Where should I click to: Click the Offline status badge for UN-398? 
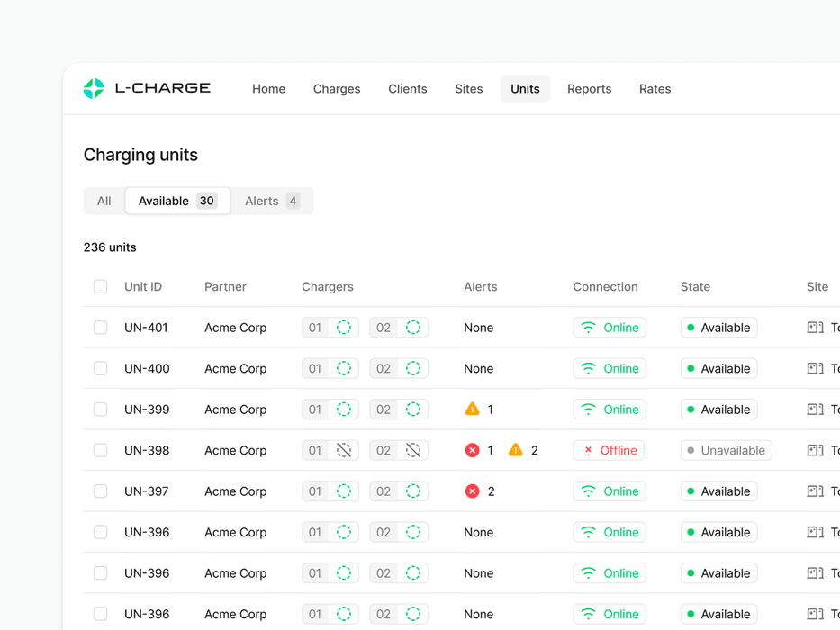(610, 450)
